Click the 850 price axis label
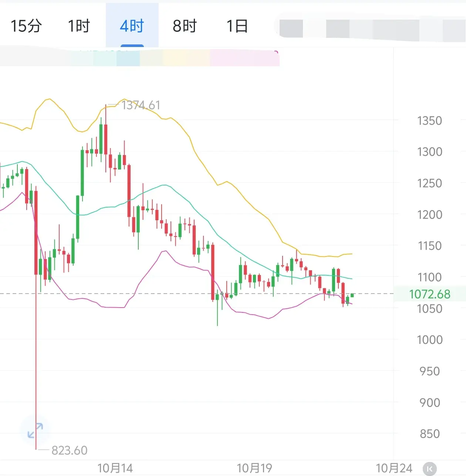 pos(429,434)
